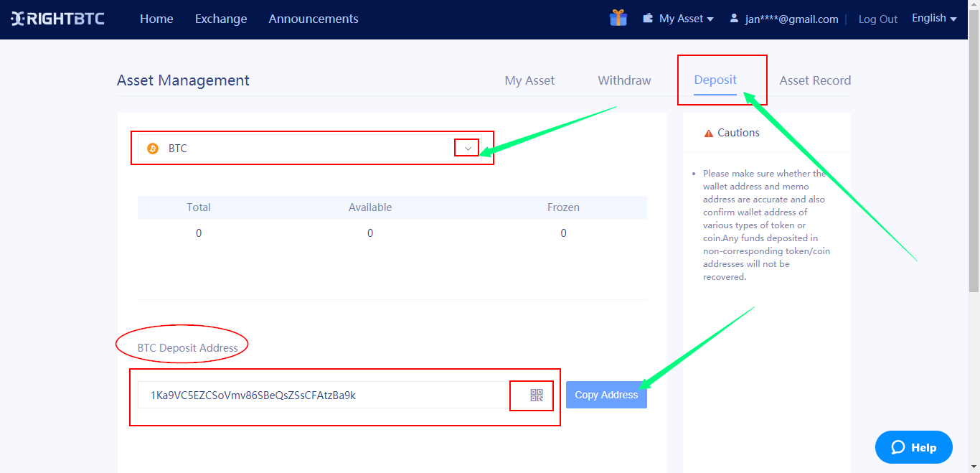The width and height of the screenshot is (980, 473).
Task: Click the orange Bitcoin coin icon
Action: pos(152,149)
